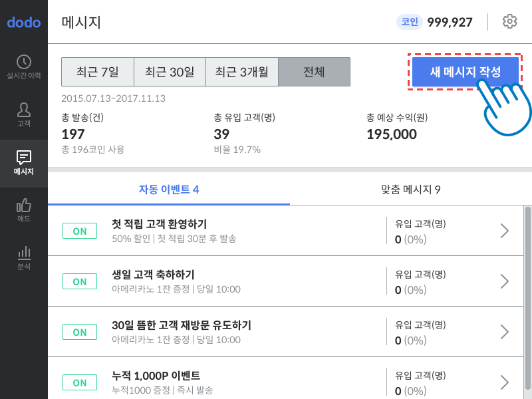This screenshot has width=532, height=399.
Task: Select the 최근 3개월 period filter
Action: (x=242, y=72)
